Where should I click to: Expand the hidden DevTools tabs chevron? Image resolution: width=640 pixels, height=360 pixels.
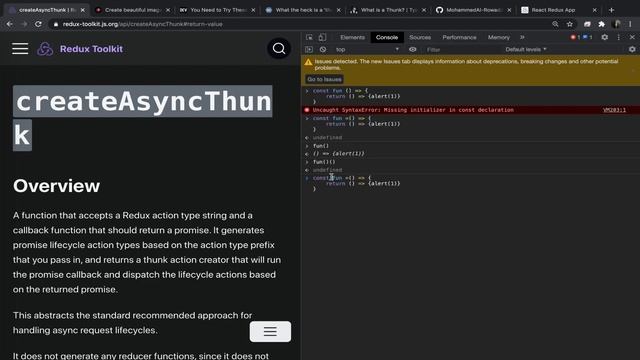point(522,37)
